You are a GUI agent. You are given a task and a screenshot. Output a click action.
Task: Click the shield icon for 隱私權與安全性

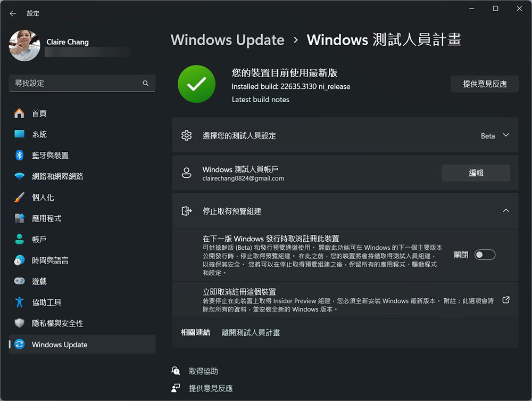coord(19,323)
